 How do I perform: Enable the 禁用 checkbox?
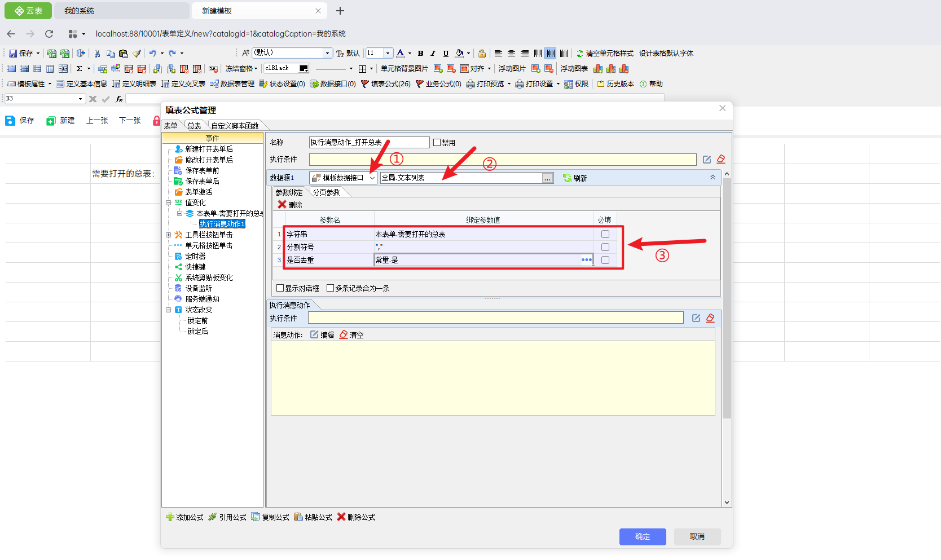[x=437, y=143]
